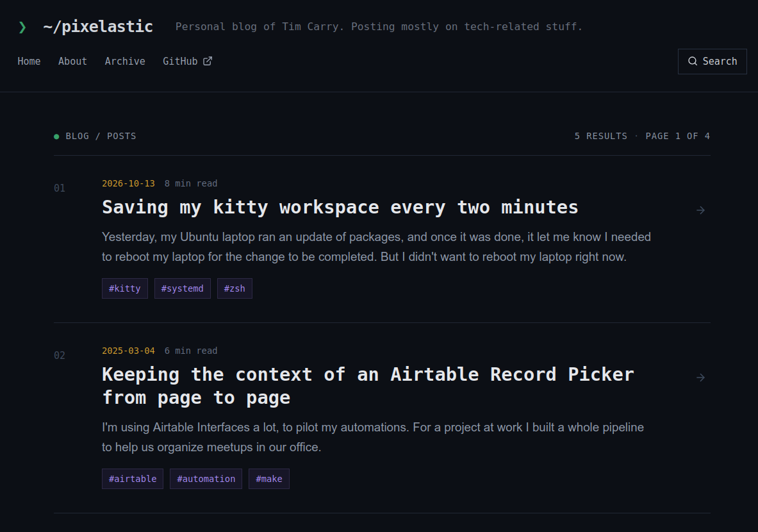This screenshot has height=532, width=758.
Task: Click the date 2026-10-13
Action: (128, 183)
